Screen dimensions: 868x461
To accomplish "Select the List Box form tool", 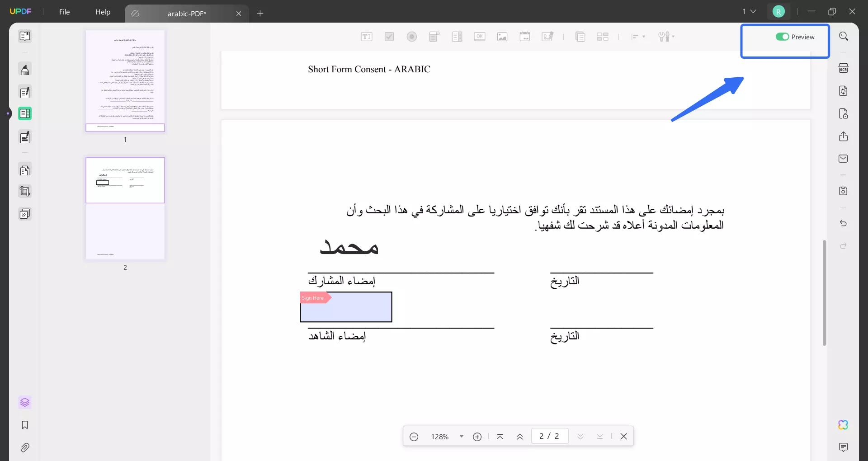I will (x=457, y=37).
